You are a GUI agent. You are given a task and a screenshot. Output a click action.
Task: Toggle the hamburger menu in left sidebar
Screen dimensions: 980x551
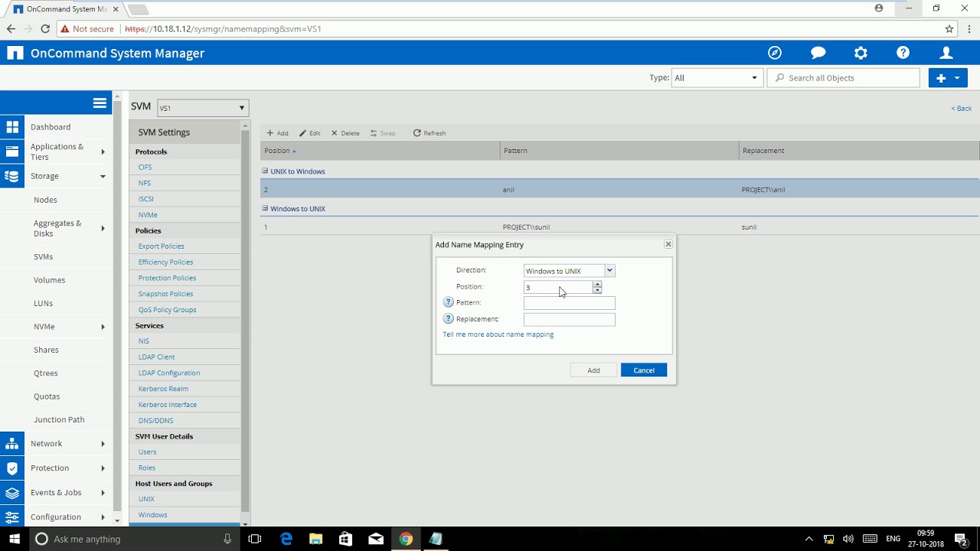click(x=100, y=103)
